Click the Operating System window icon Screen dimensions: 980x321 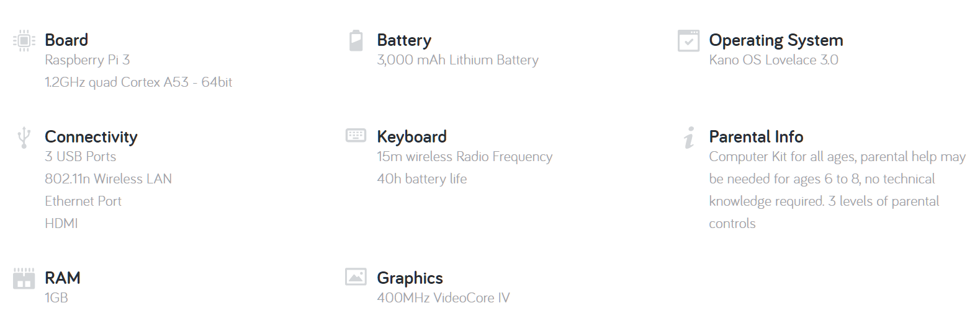(688, 40)
